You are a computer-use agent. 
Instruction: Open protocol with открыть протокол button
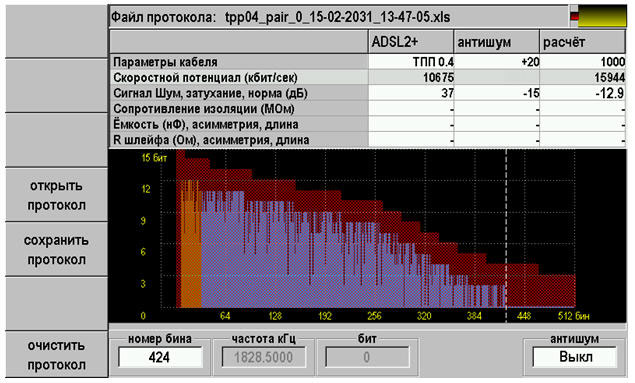[x=57, y=195]
